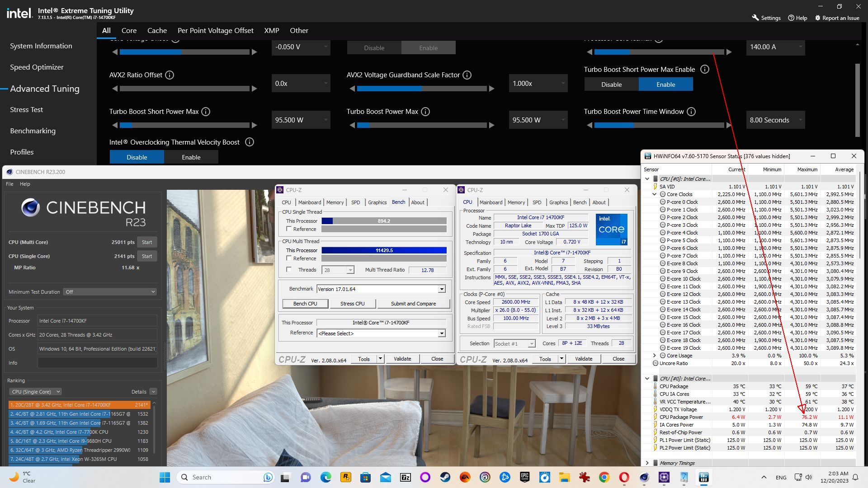The height and width of the screenshot is (488, 868).
Task: Open Minimum Test Duration dropdown in Cinebench
Action: [x=110, y=292]
